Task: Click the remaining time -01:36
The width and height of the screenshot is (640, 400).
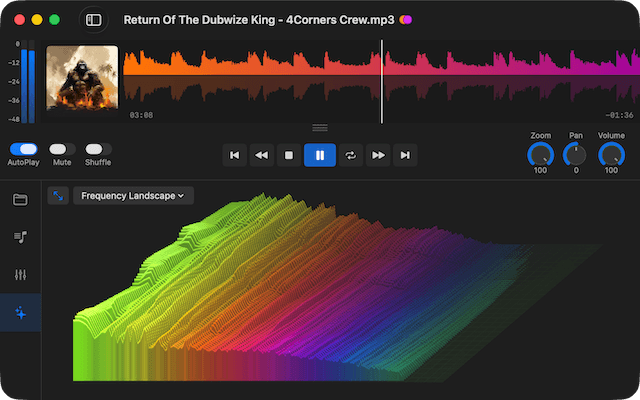Action: [x=619, y=115]
